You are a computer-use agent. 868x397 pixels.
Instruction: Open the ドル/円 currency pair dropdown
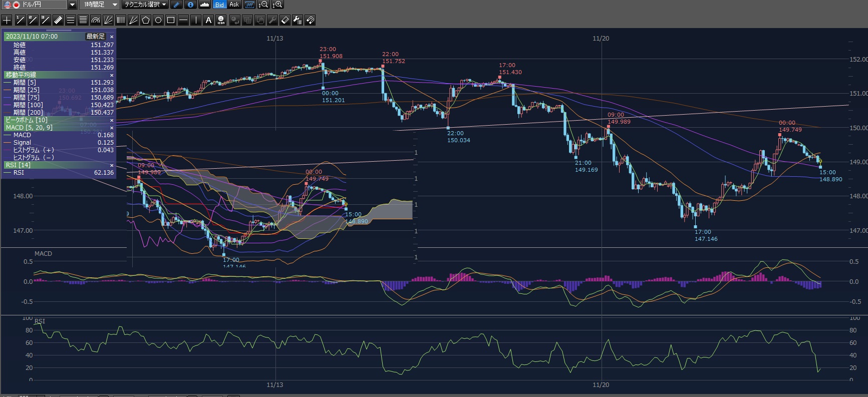[x=72, y=5]
